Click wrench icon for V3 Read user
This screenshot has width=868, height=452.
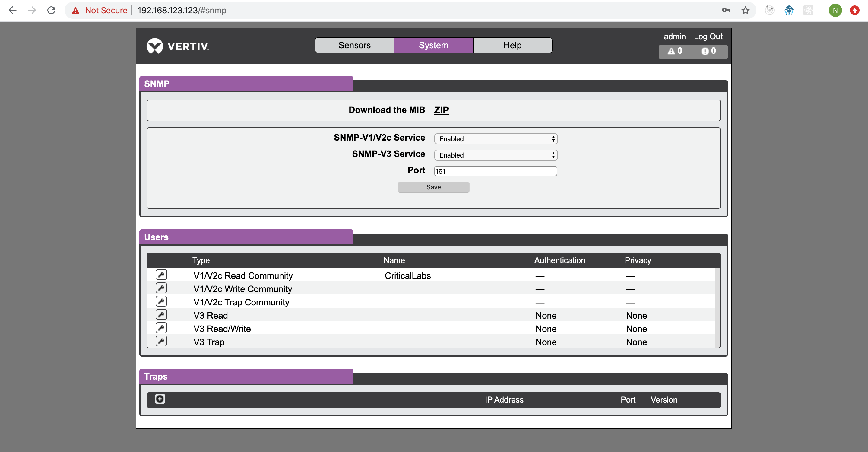pos(161,314)
